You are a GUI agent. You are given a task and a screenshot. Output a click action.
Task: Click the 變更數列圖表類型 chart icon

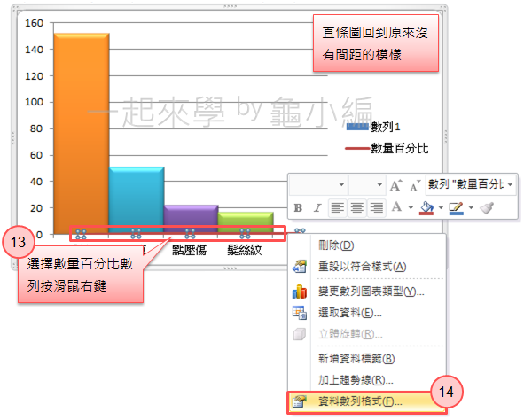coord(300,292)
